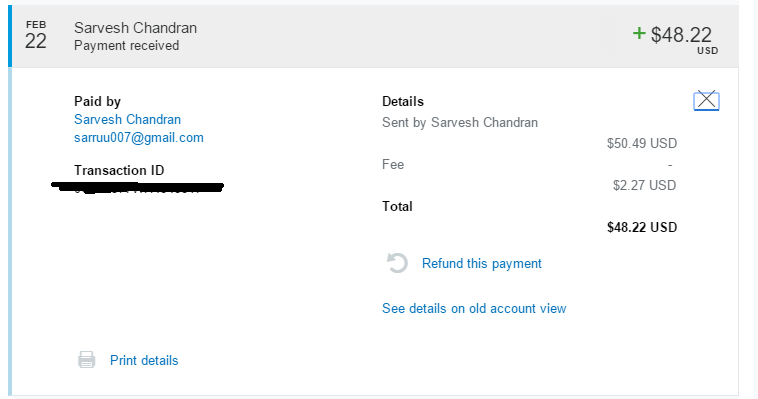Click the printer icon

(x=87, y=360)
